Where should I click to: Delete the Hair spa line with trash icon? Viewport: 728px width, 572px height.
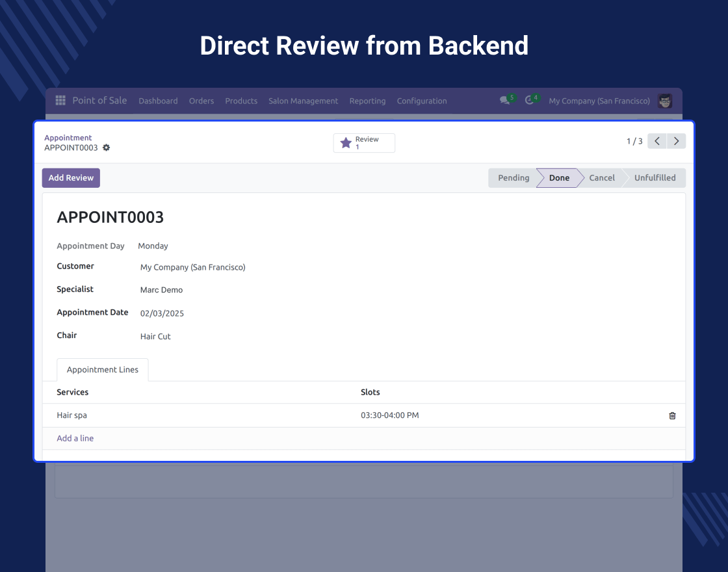672,415
